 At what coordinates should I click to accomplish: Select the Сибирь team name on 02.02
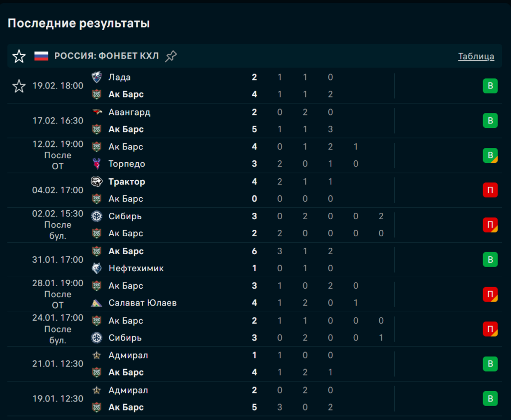(x=125, y=216)
